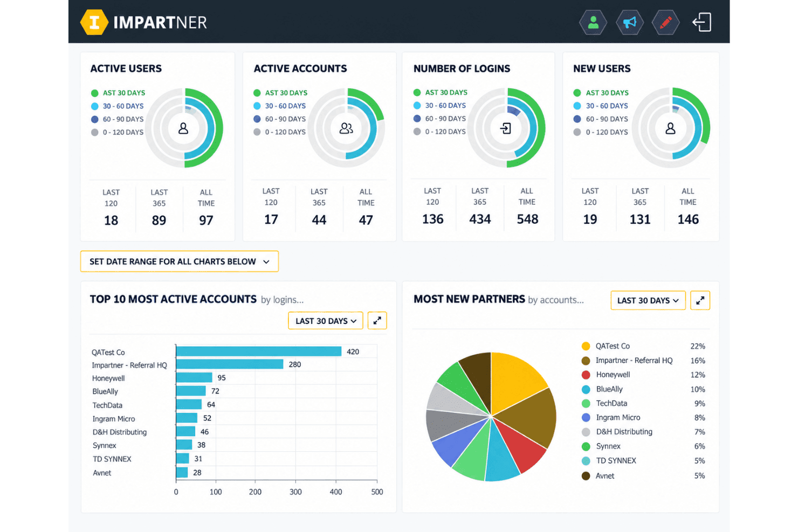This screenshot has width=798, height=532.
Task: Click the QATest Co bar showing 420
Action: 259,351
